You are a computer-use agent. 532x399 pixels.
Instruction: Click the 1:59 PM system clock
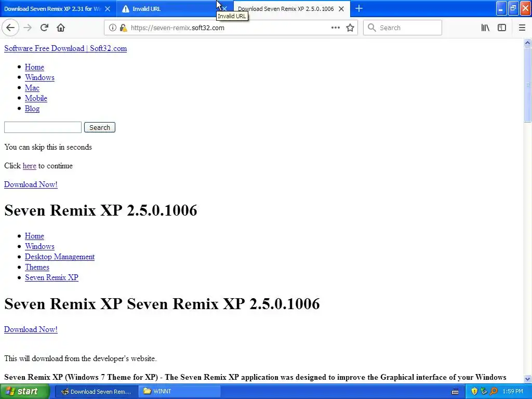coord(513,392)
